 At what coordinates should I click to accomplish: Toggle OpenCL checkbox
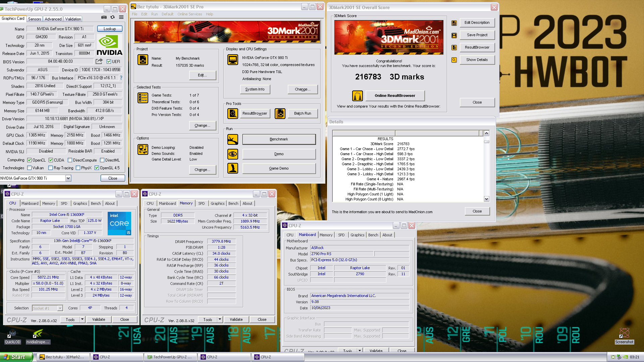(x=29, y=160)
